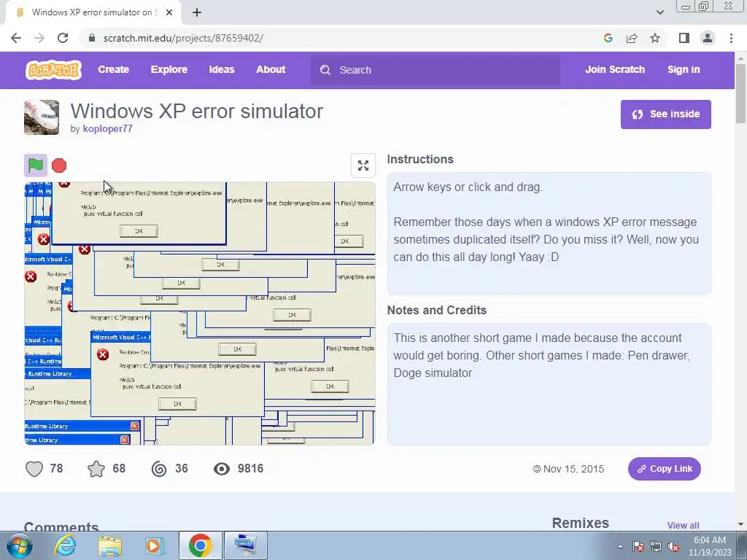Open the About menu item
Viewport: 747px width, 560px height.
point(271,69)
